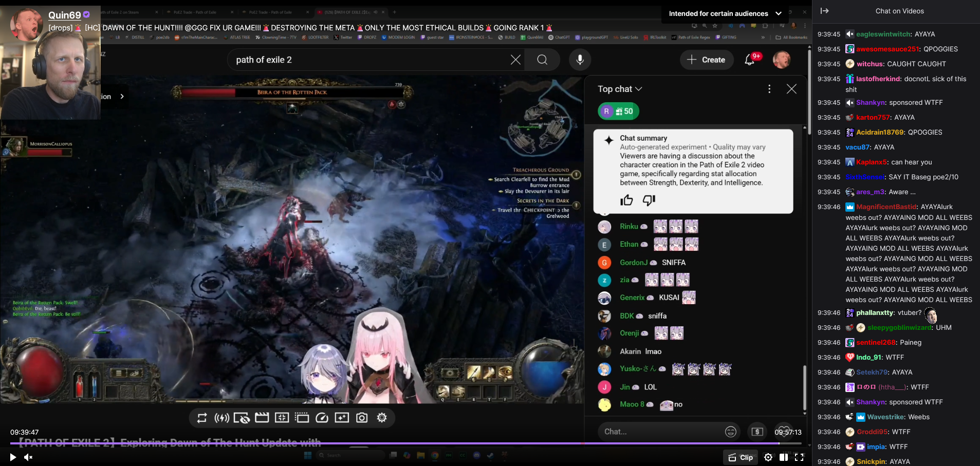This screenshot has height=466, width=980.
Task: Open the YouTube account avatar menu
Action: 782,60
